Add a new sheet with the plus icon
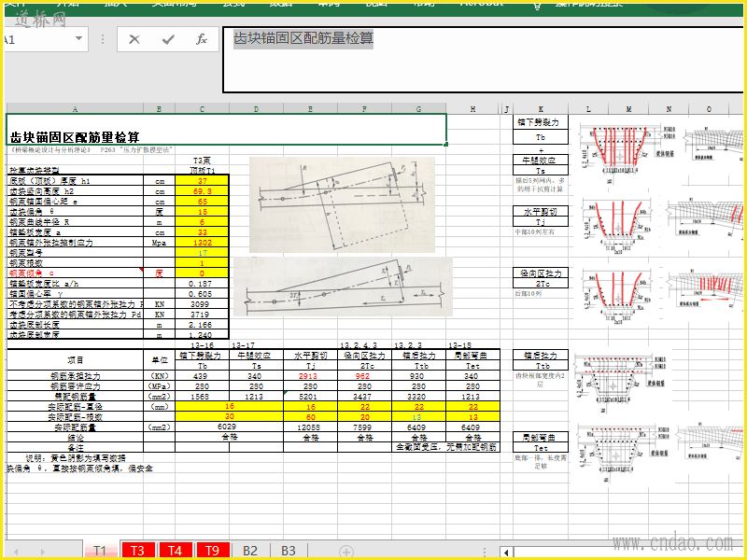The height and width of the screenshot is (560, 747). tap(346, 552)
